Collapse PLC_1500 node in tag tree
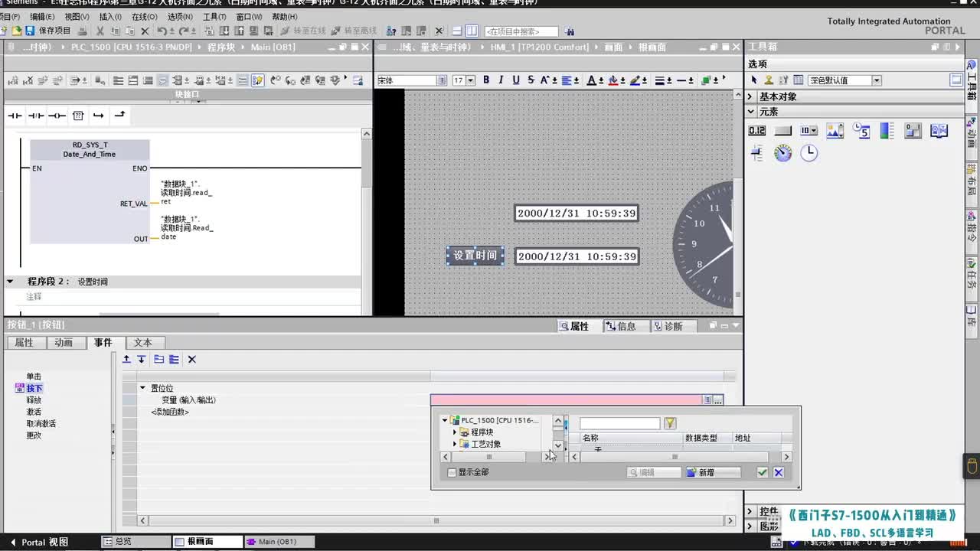 point(444,420)
